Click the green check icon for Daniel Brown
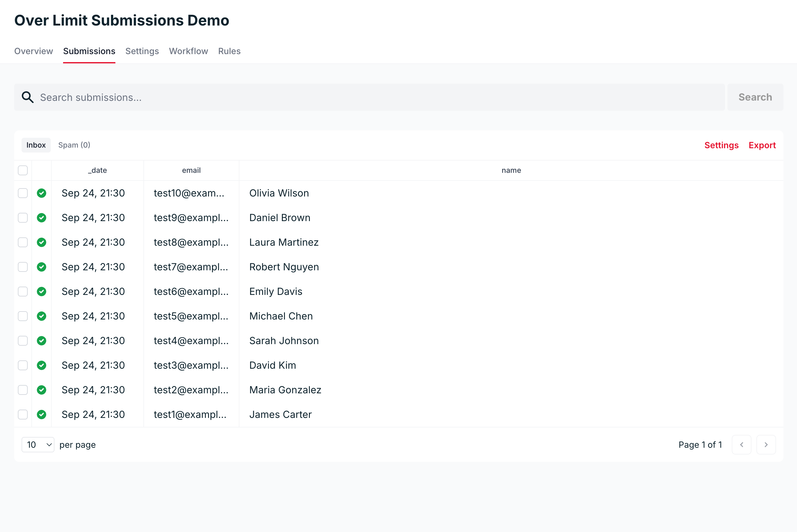Viewport: 797px width, 532px height. (x=42, y=217)
